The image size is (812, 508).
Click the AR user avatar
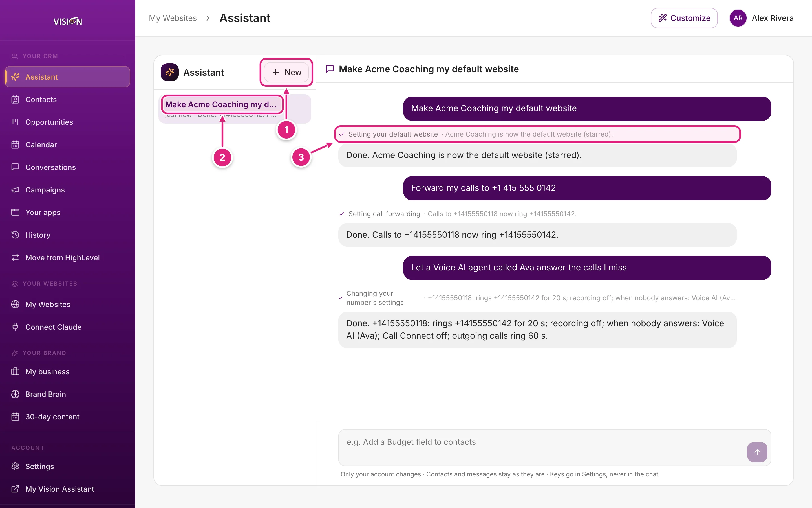pos(738,18)
